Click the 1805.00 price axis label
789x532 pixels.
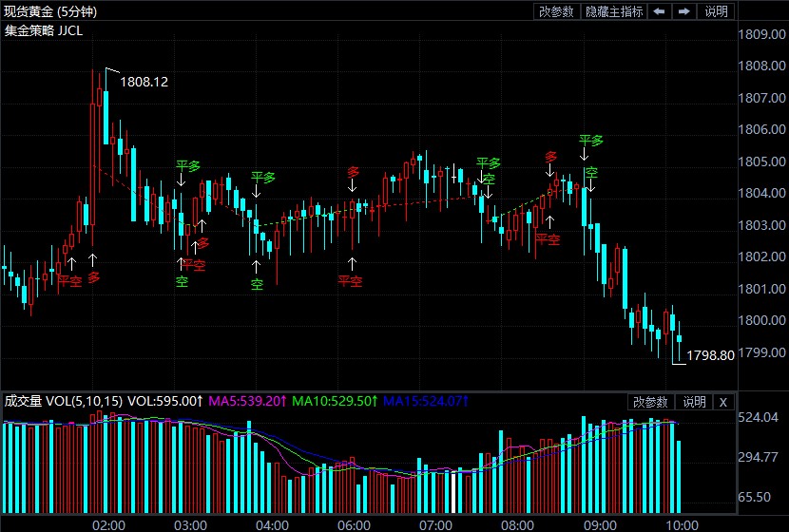pyautogui.click(x=762, y=161)
